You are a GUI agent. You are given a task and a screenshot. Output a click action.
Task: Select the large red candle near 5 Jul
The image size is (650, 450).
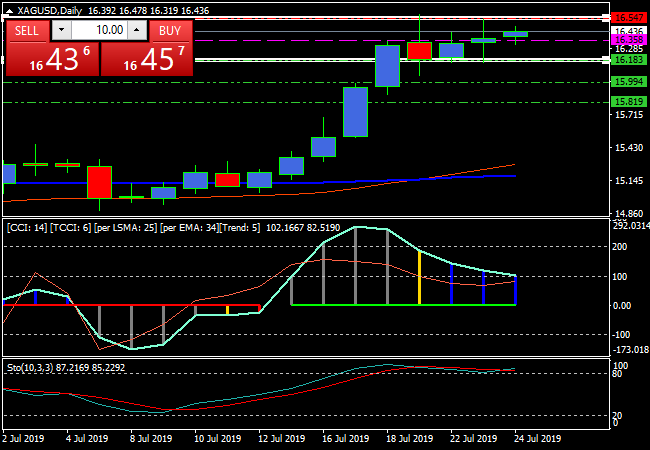(x=99, y=182)
